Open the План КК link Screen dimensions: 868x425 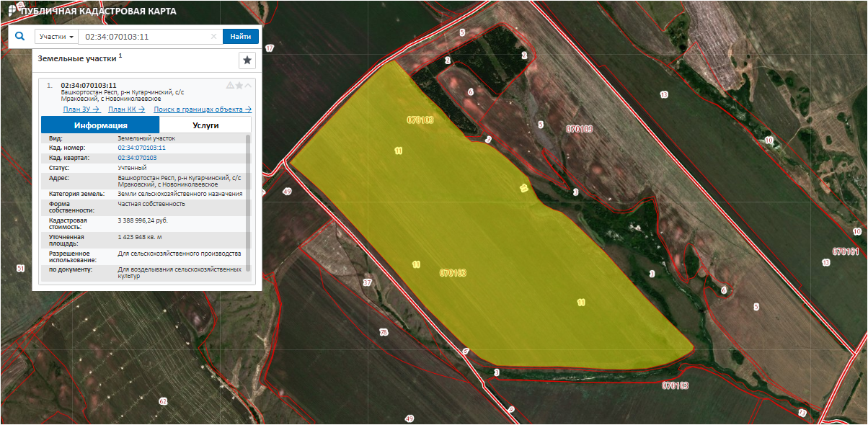(126, 109)
